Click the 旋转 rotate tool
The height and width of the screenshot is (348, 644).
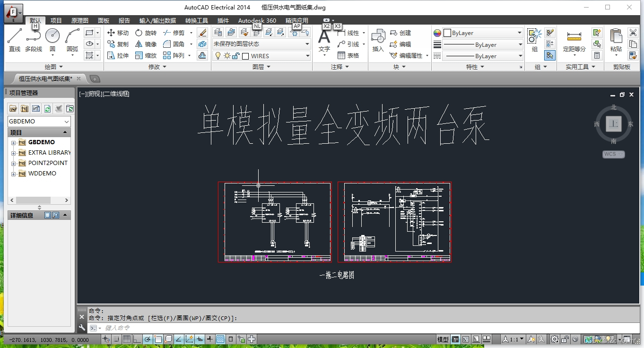pos(146,33)
